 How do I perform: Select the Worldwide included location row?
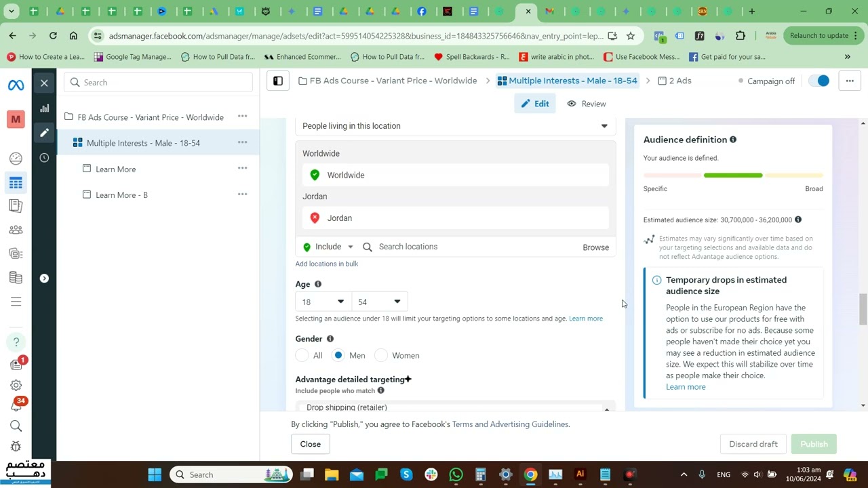(x=456, y=175)
